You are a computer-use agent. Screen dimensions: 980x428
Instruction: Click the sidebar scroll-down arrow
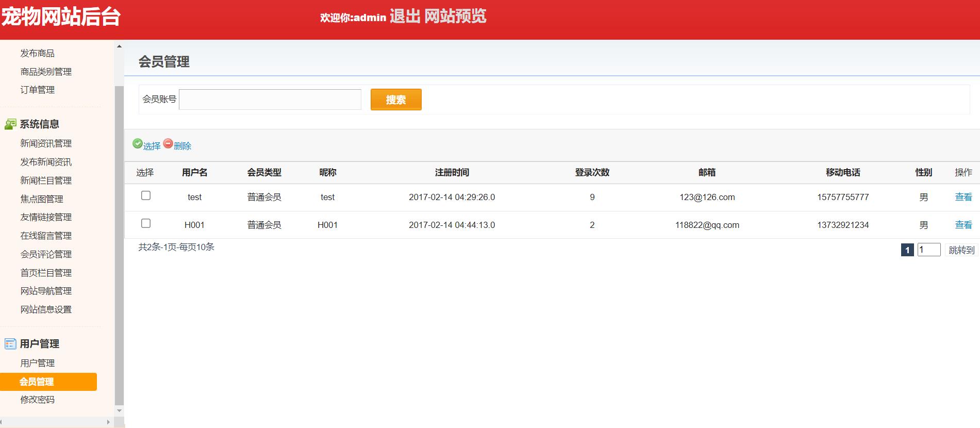coord(120,411)
